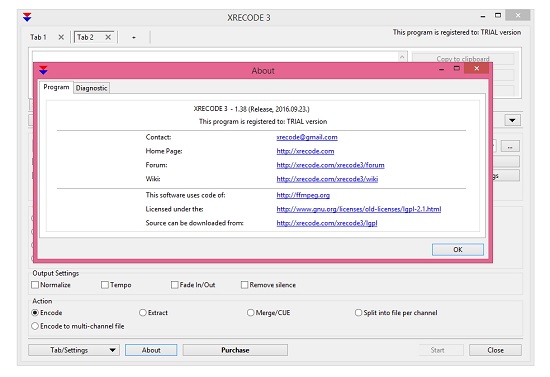This screenshot has height=377, width=550.
Task: Click the Start button
Action: 437,350
